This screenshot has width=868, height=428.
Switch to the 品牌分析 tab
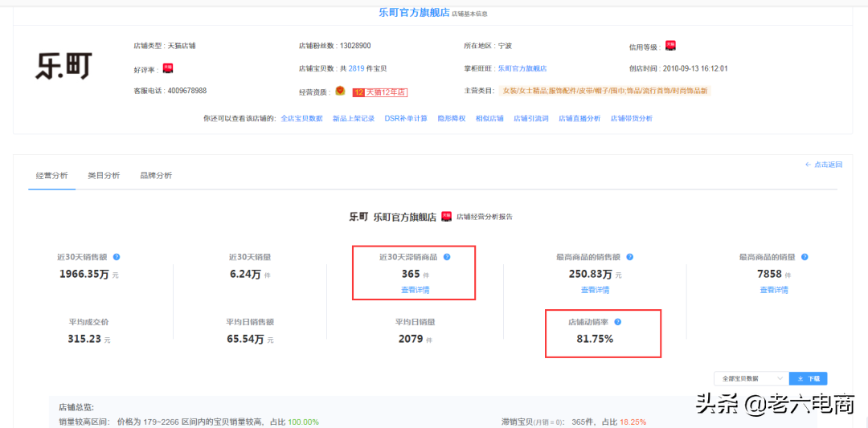coord(156,175)
